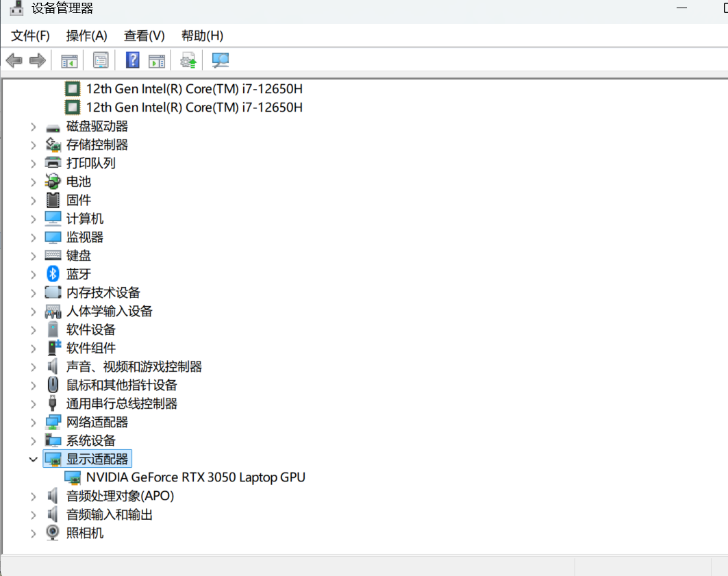Viewport: 728px width, 576px height.
Task: Expand the 蓝牙 node
Action: pos(33,275)
